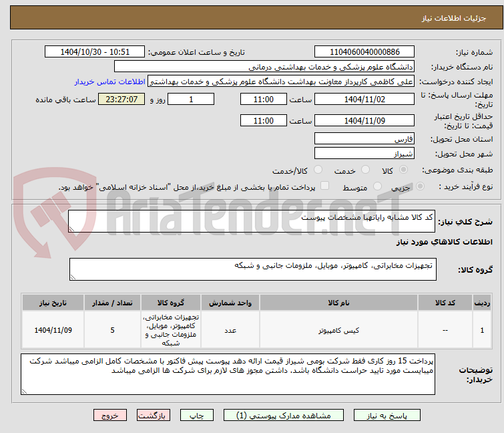The width and height of the screenshot is (504, 433).
Task: Click the اطلاعات کالاهای مورد نیاز section heading
Action: coord(444,242)
